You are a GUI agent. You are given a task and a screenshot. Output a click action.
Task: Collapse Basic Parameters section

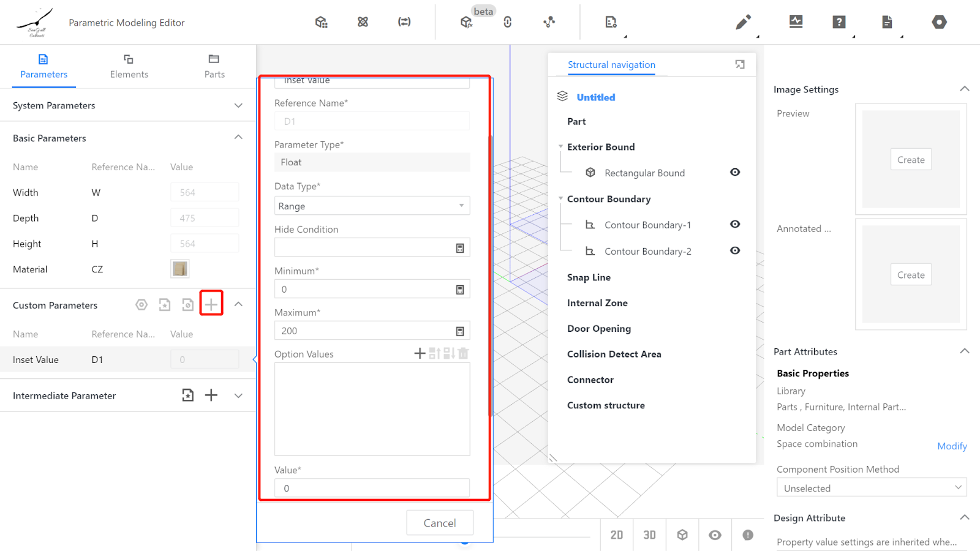[238, 138]
